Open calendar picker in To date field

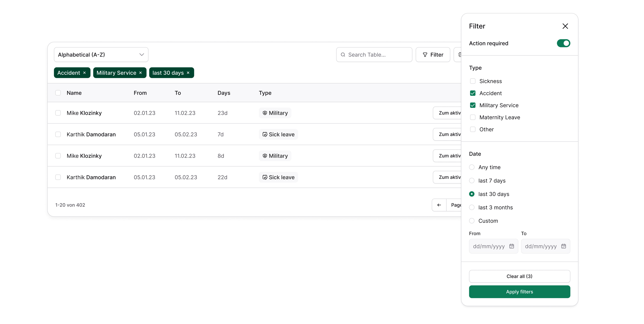[x=564, y=246]
